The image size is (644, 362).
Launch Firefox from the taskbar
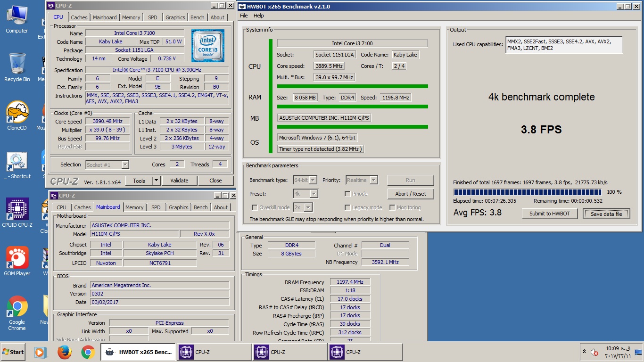[65, 352]
